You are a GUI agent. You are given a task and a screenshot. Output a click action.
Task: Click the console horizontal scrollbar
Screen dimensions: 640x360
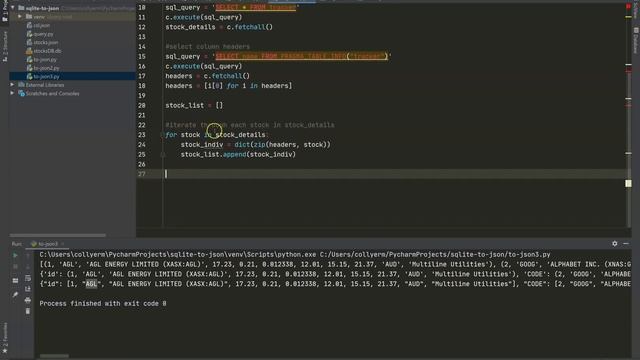[54, 356]
